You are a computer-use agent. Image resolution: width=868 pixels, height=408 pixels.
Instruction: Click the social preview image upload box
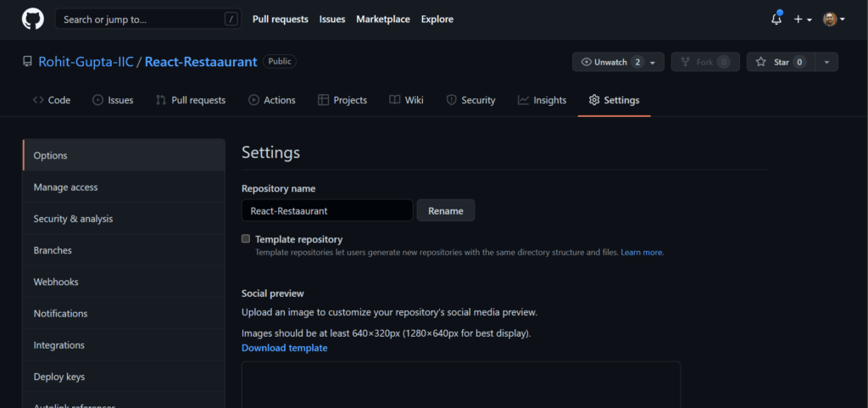point(461,385)
